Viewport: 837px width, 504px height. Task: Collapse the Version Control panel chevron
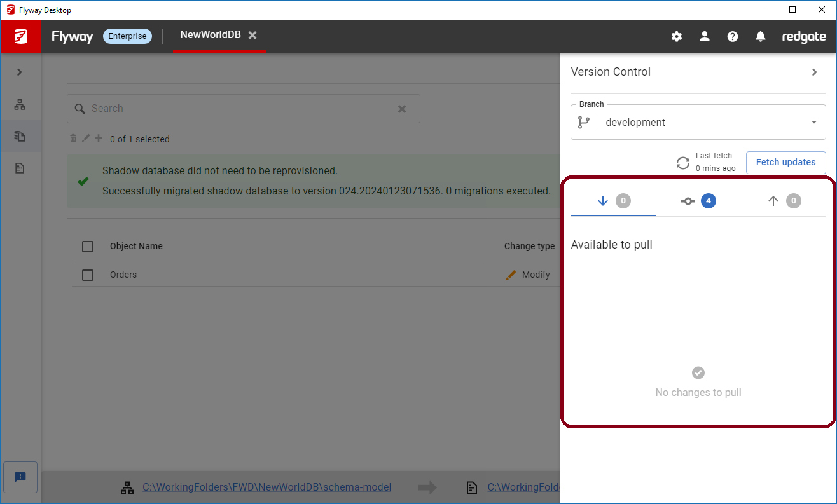tap(814, 72)
